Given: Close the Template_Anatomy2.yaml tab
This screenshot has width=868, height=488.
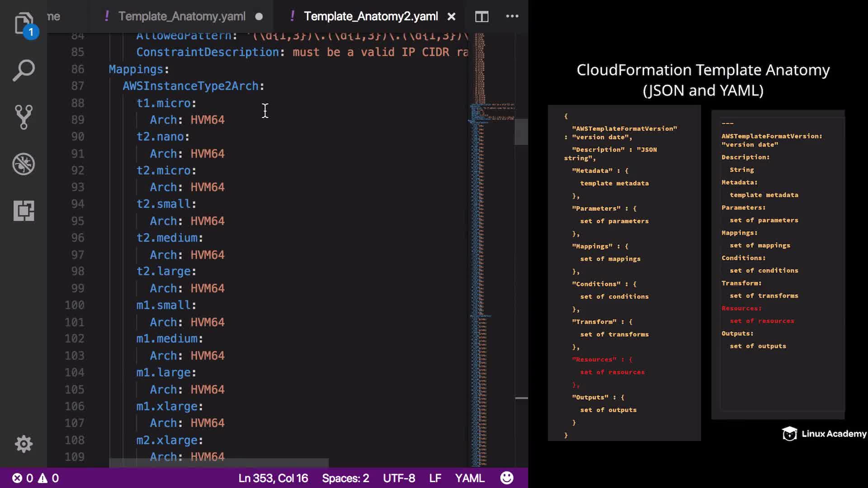Looking at the screenshot, I should [451, 17].
